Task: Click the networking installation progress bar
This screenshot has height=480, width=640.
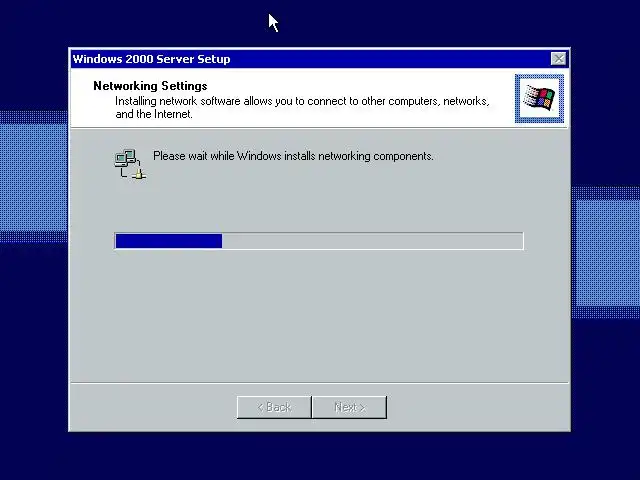Action: click(319, 241)
